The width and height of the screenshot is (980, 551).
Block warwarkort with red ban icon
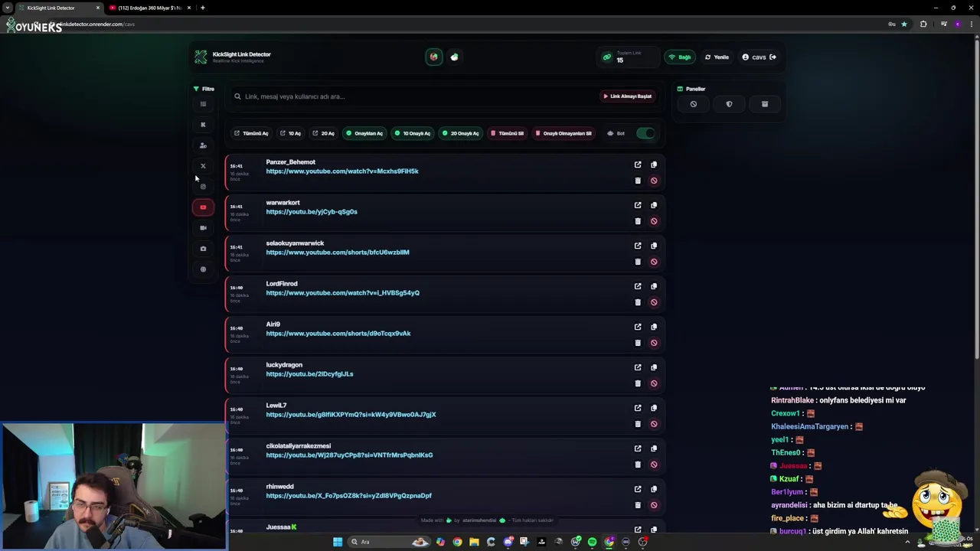(x=654, y=221)
